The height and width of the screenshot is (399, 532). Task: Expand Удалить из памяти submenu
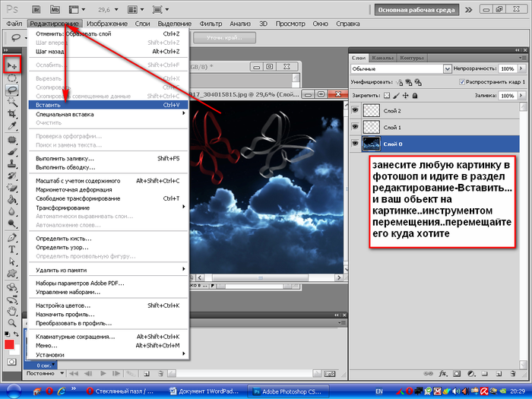point(109,270)
